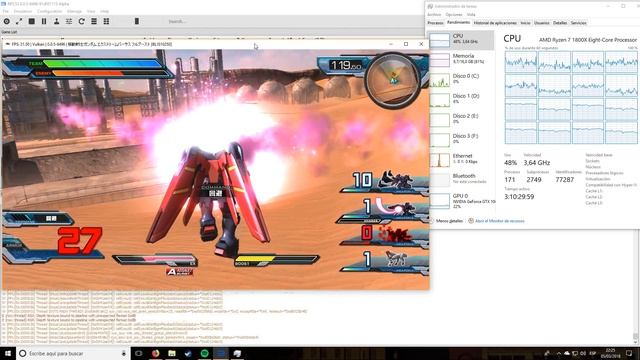Click the volume icon in system tray
This screenshot has width=640, height=360.
coord(583,353)
